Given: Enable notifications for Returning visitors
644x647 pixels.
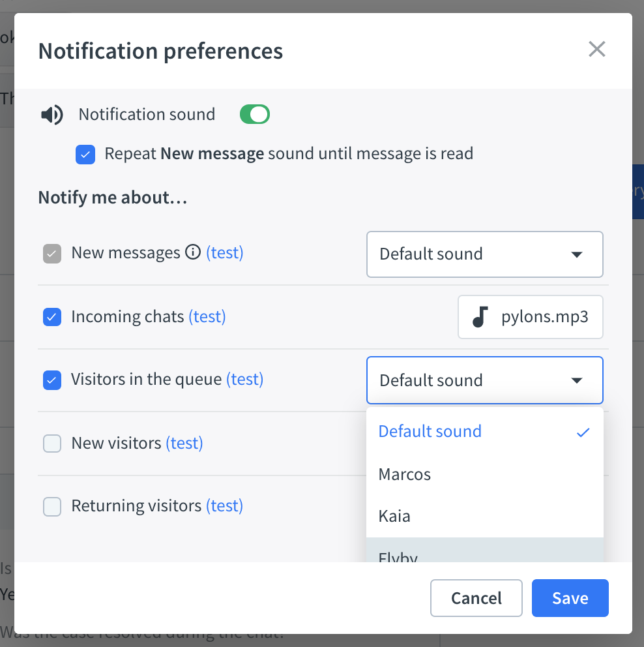Looking at the screenshot, I should [x=51, y=506].
